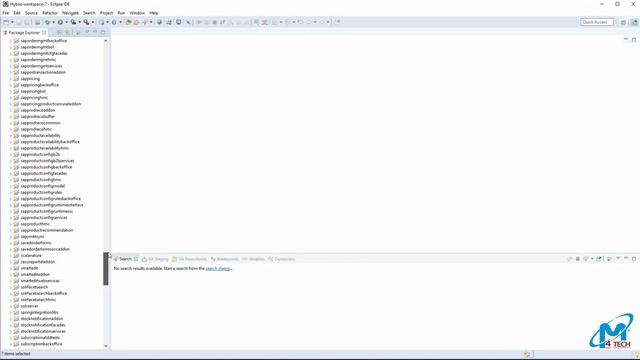
Task: Expand the savedorderforms project
Action: click(11, 243)
